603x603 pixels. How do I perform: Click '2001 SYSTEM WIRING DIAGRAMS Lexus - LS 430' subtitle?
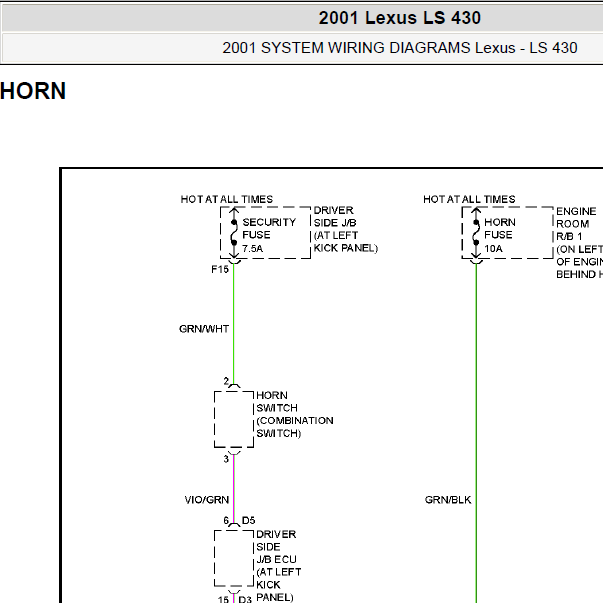pyautogui.click(x=400, y=48)
